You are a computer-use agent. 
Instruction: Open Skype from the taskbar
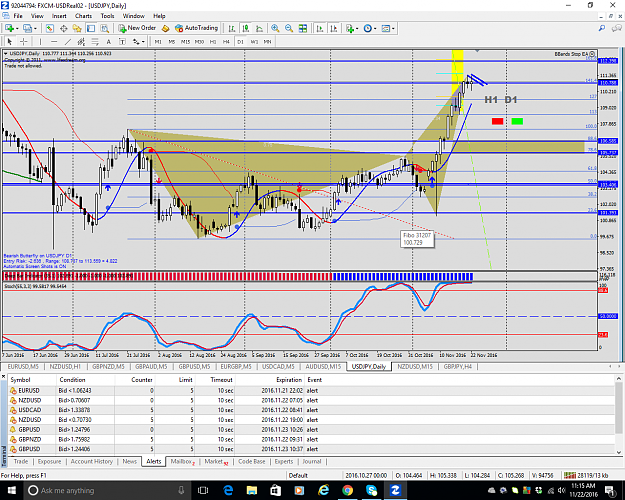(371, 490)
